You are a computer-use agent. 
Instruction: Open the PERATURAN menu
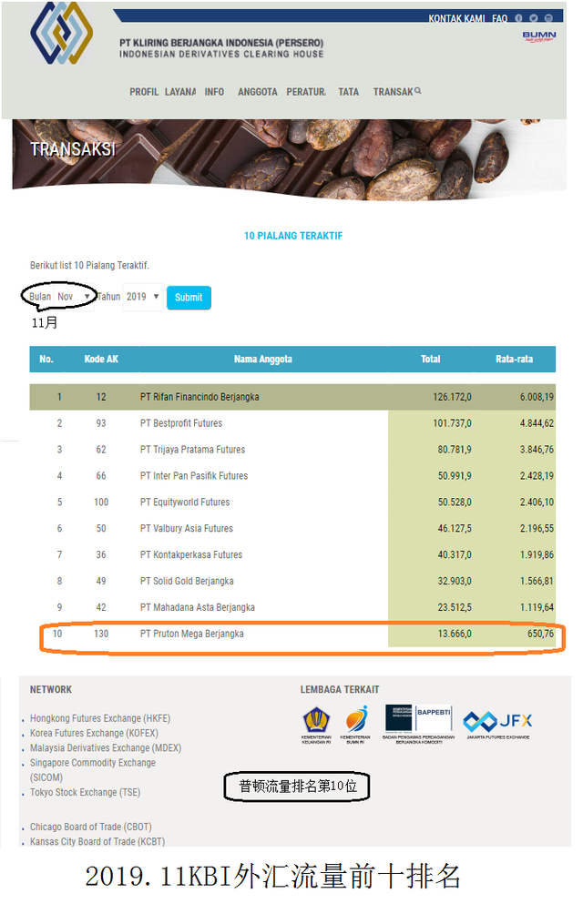(x=306, y=92)
